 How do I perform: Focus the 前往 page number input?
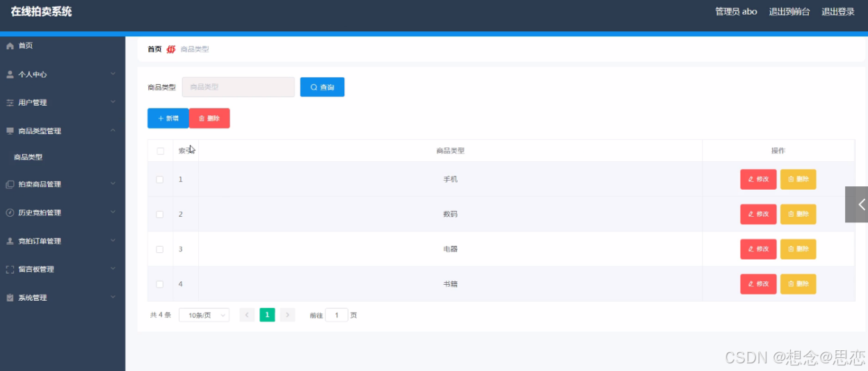pyautogui.click(x=337, y=315)
